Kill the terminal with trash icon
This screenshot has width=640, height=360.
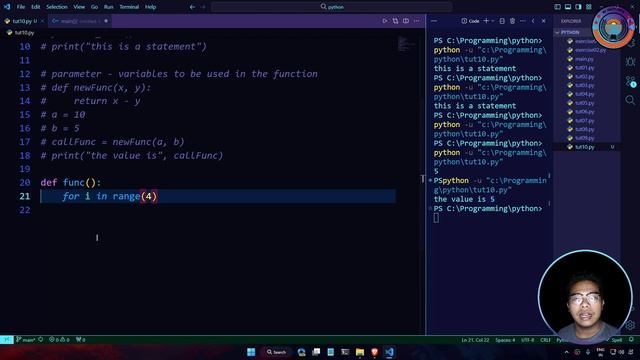pyautogui.click(x=513, y=21)
